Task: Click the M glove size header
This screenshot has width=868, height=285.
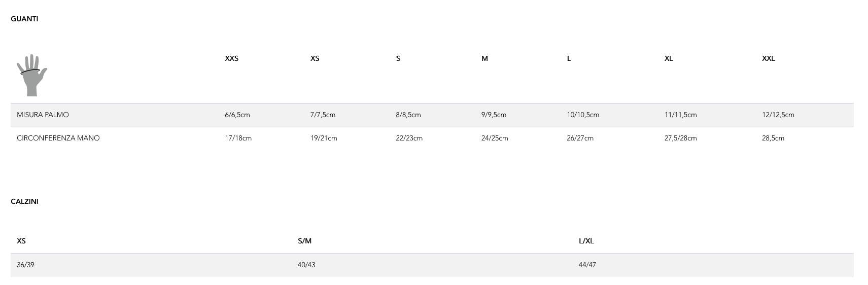Action: 484,58
